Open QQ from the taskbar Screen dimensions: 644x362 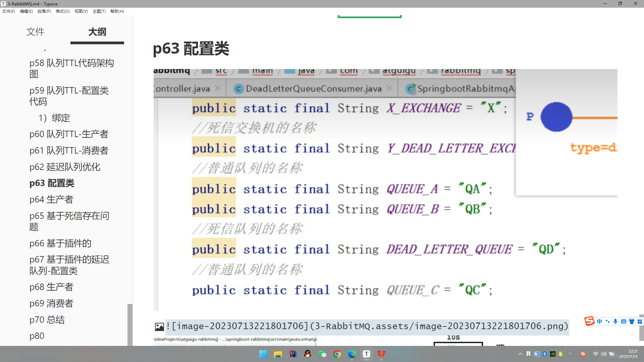tap(308, 354)
